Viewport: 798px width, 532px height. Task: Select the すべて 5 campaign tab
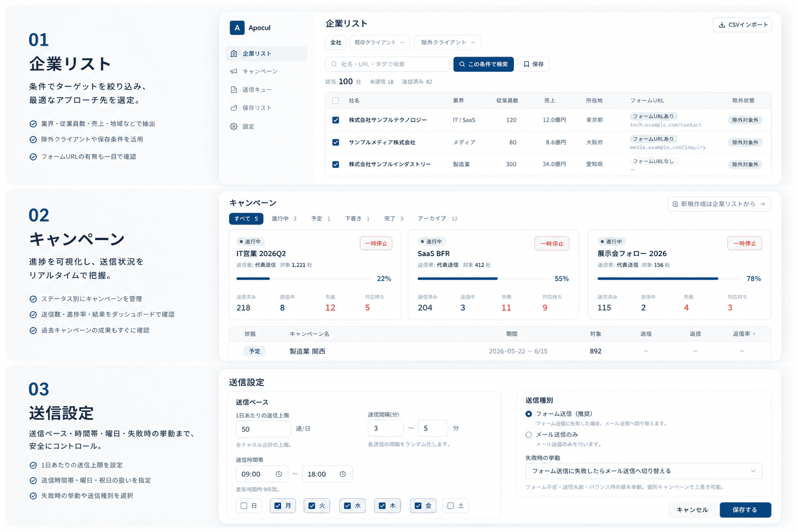point(246,219)
